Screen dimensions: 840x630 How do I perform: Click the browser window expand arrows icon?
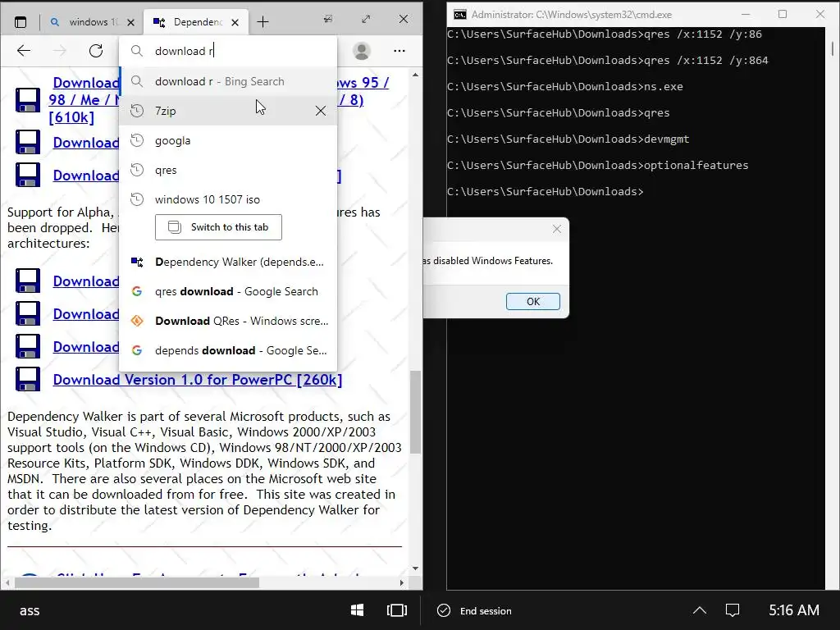[366, 19]
